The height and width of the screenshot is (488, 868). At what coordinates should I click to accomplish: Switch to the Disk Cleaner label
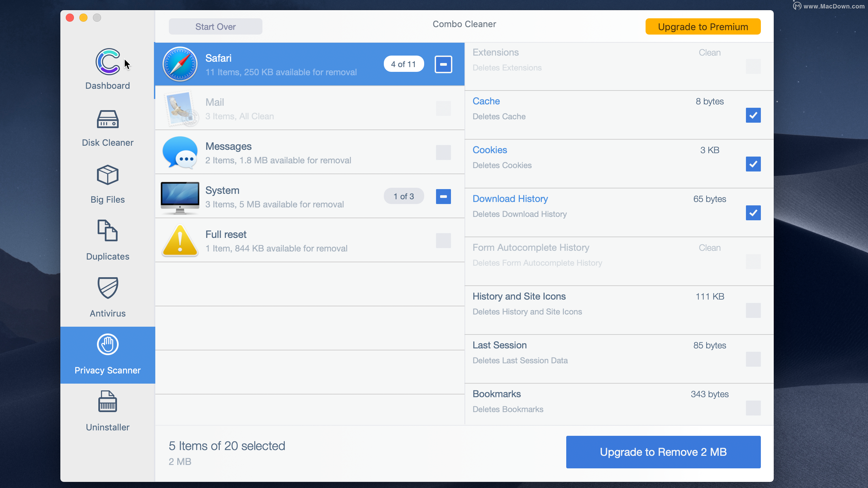(x=108, y=143)
